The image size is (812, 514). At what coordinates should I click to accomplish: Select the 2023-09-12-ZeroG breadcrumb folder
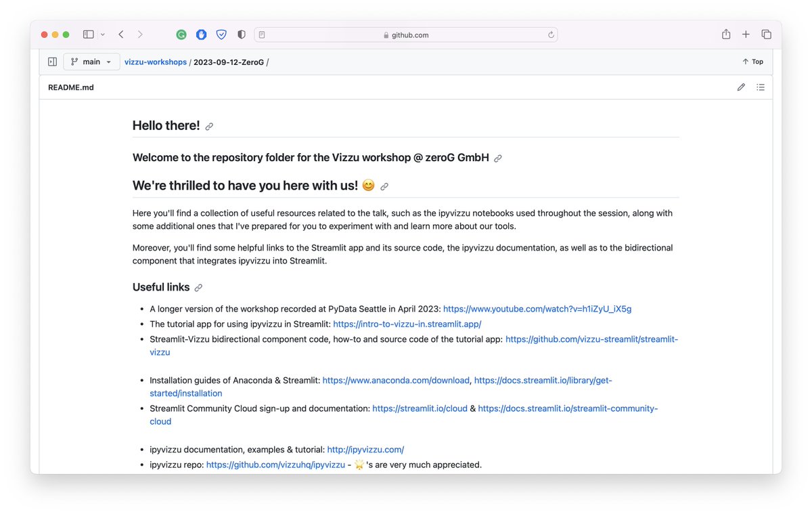click(229, 62)
